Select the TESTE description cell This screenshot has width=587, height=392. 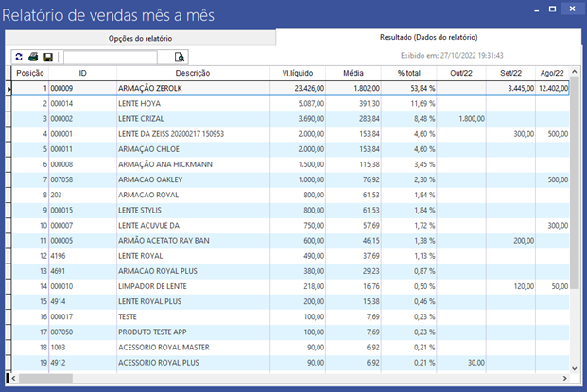click(x=193, y=316)
